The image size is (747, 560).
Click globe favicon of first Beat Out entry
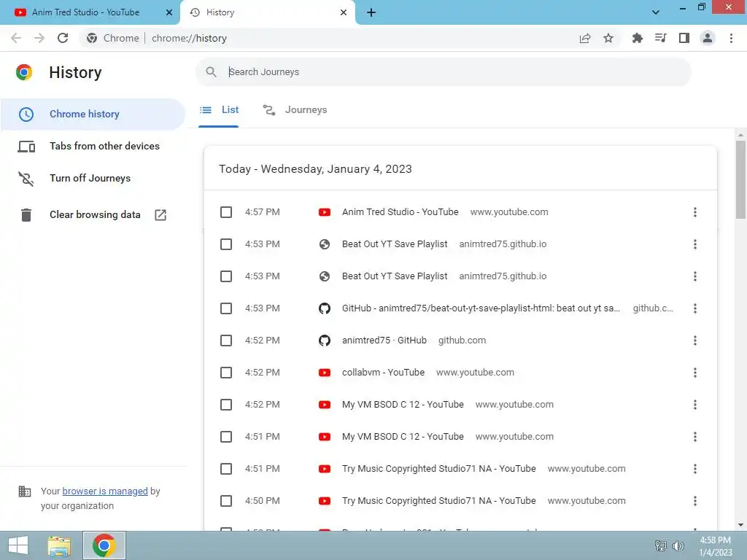[325, 244]
